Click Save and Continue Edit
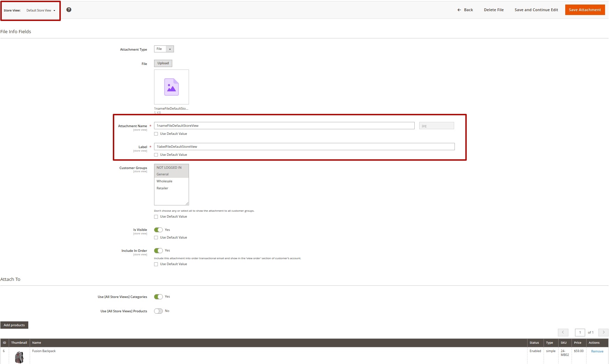The image size is (611, 364). coord(536,10)
